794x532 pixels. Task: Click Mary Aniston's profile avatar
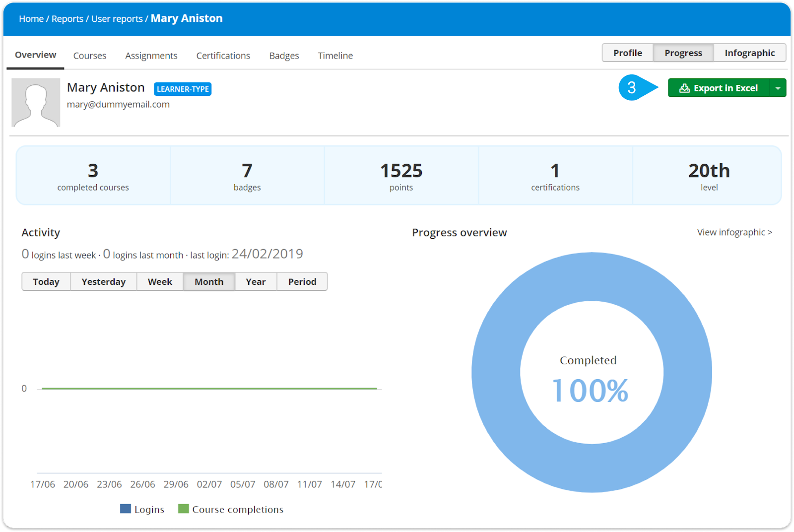tap(36, 102)
